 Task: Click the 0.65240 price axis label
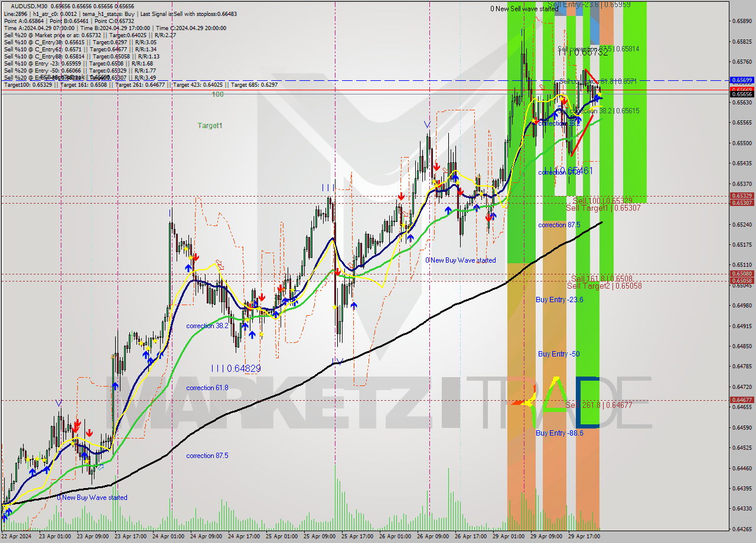pos(742,225)
